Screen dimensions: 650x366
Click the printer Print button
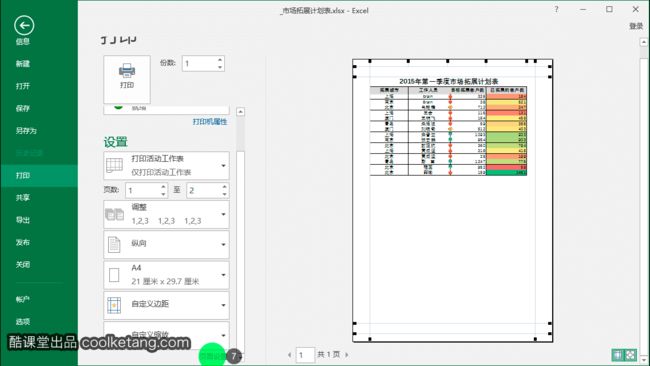[127, 79]
